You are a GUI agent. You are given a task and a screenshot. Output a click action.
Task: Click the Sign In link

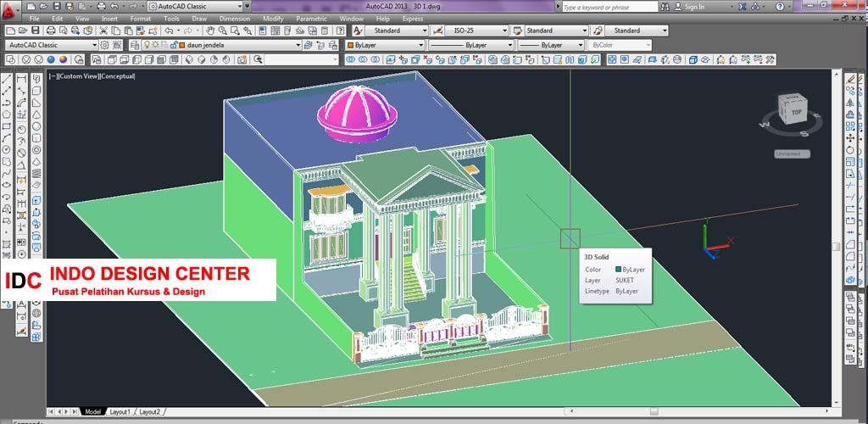694,7
